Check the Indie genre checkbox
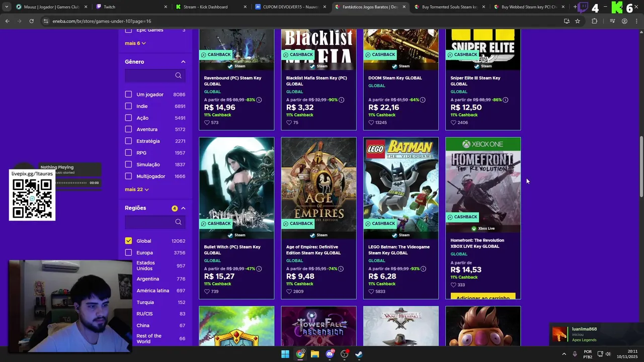This screenshot has height=362, width=644. tap(128, 106)
